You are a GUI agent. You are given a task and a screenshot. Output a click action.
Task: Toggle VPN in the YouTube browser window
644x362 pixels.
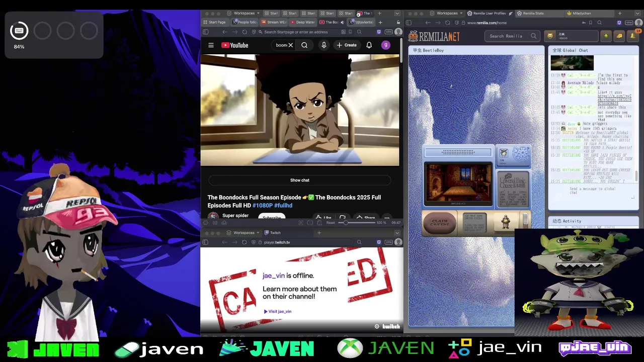point(388,32)
